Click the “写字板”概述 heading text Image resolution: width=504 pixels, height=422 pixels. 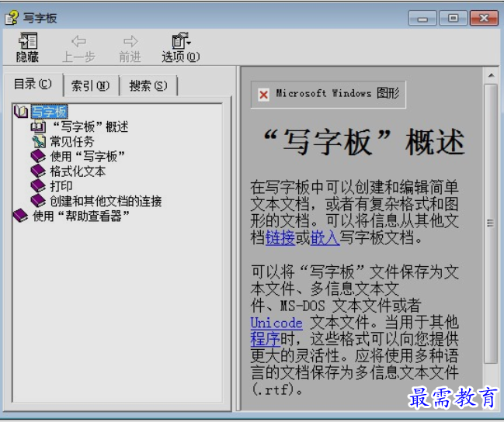pyautogui.click(x=364, y=142)
